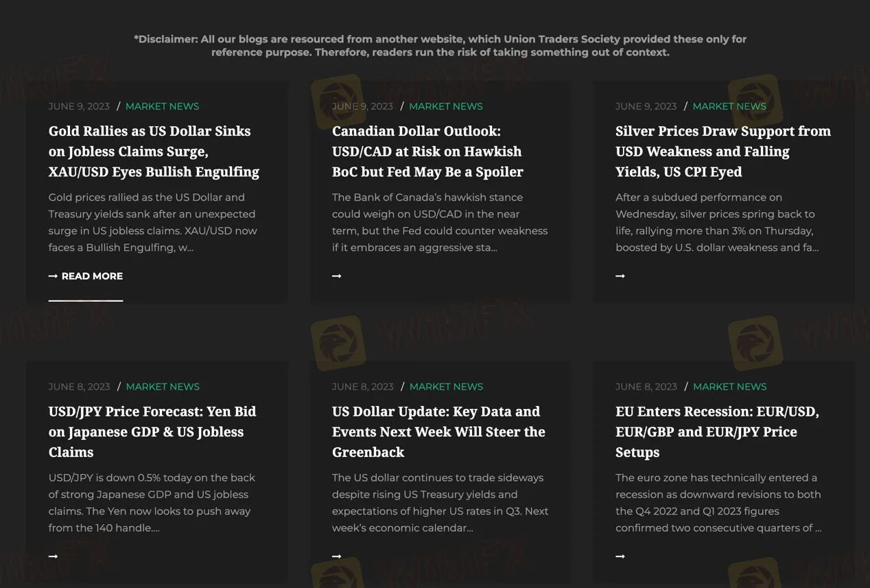Open the "Silver Prices Draw Support" headline
The height and width of the screenshot is (588, 870).
(x=723, y=151)
